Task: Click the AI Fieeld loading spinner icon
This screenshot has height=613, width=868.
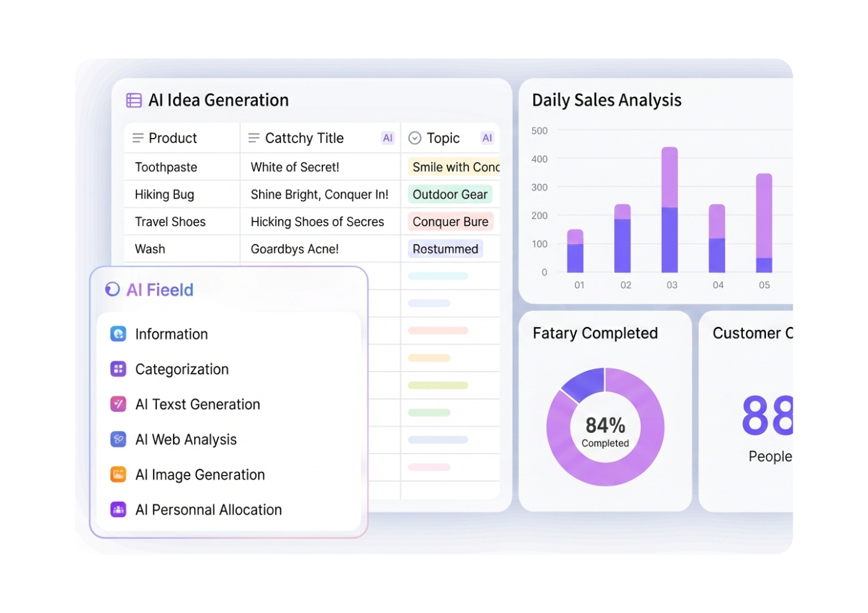Action: coord(111,289)
